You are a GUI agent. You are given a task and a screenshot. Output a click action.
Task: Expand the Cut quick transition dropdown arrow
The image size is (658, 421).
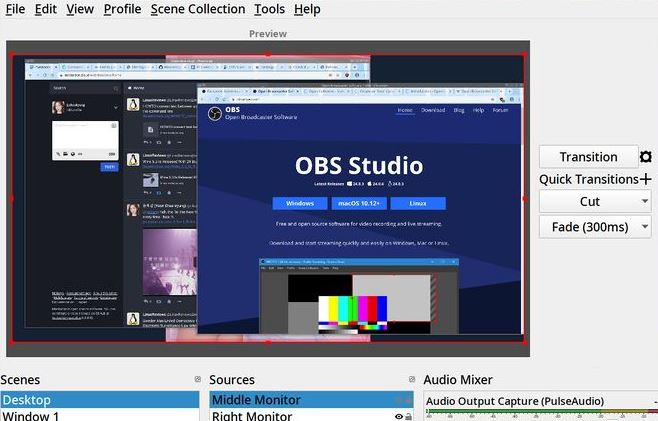pos(645,201)
